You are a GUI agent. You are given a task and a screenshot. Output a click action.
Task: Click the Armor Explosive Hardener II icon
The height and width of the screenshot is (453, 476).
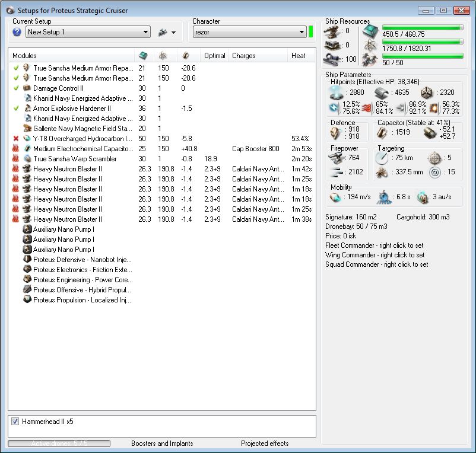pos(27,109)
